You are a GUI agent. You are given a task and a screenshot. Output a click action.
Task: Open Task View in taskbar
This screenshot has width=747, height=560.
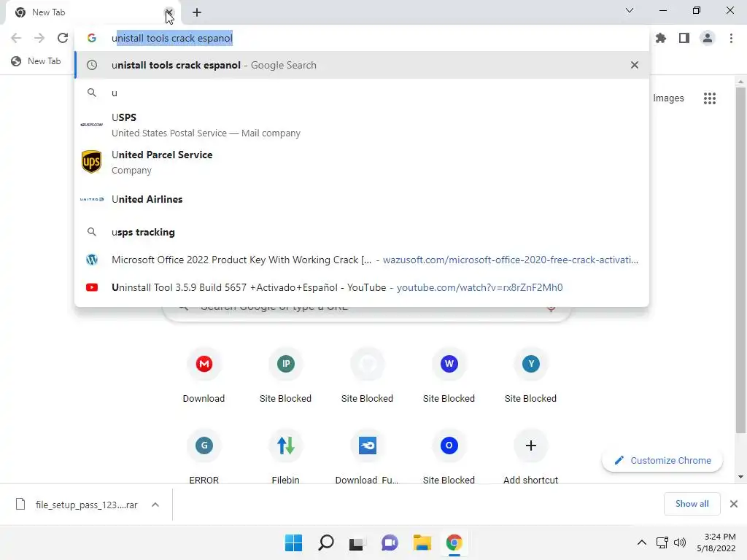(357, 542)
